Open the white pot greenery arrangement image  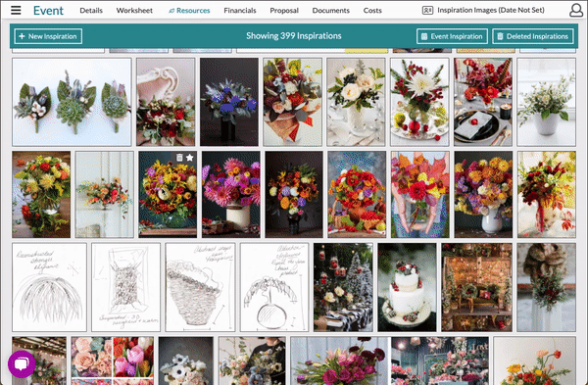(547, 102)
